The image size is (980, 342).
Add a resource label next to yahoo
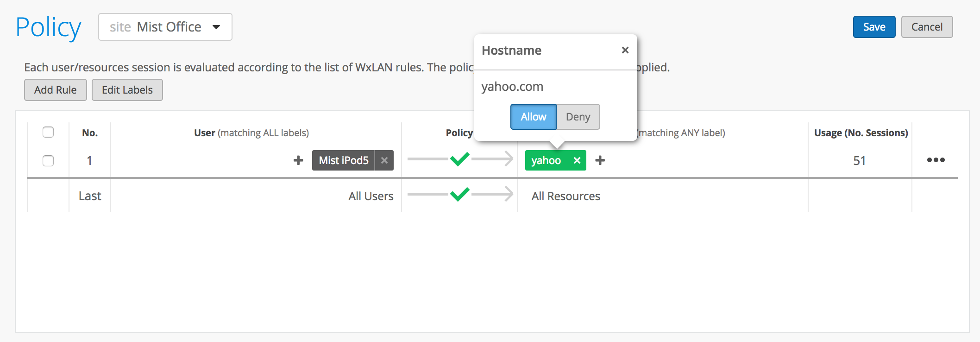coord(600,160)
